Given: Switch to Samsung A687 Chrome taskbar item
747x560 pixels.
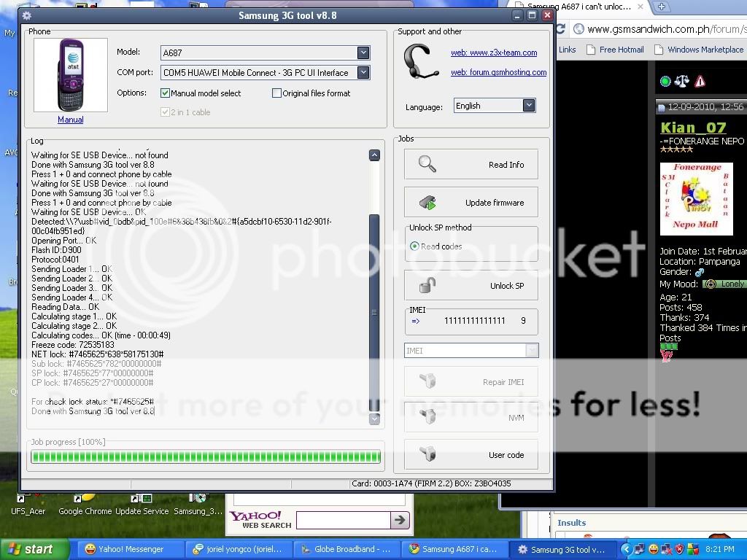Looking at the screenshot, I should click(454, 549).
